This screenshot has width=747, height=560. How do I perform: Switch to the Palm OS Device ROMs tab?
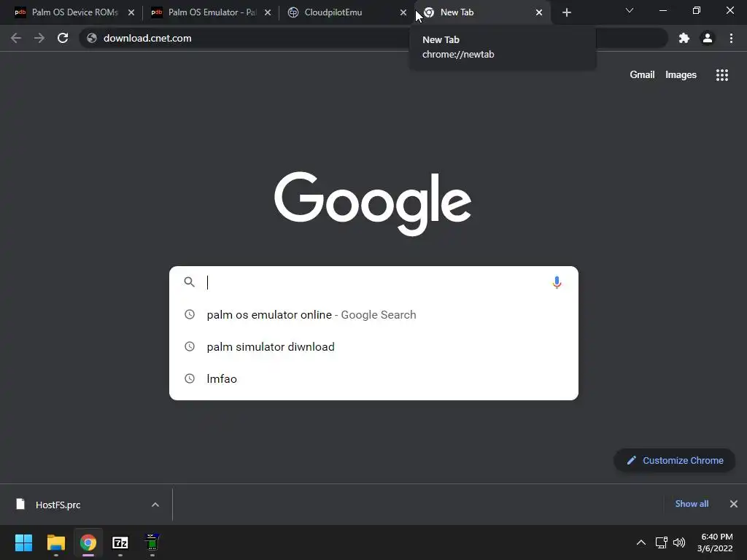[x=71, y=12]
